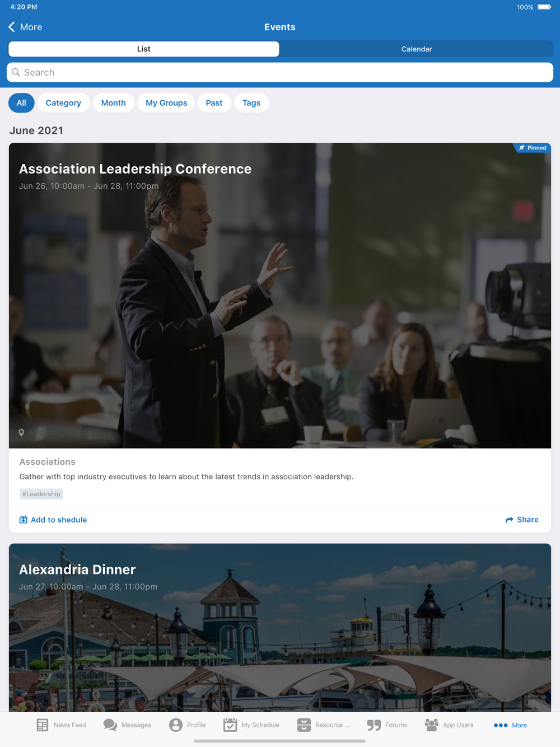Open Messages chat bubble icon
Image resolution: width=560 pixels, height=747 pixels.
point(110,725)
